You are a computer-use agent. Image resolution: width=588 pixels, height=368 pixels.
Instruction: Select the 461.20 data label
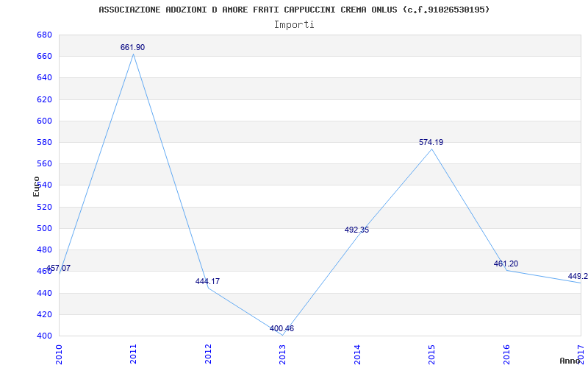[x=506, y=263]
